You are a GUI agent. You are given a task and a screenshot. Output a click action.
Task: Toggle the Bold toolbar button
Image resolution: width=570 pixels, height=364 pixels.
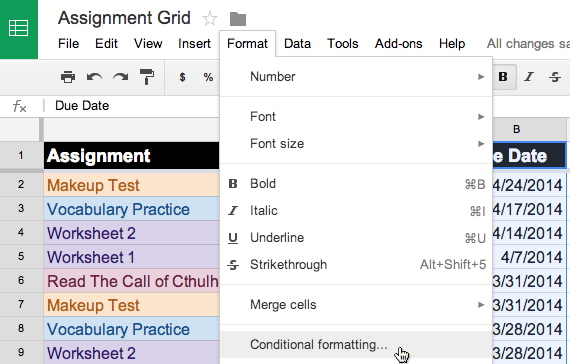[503, 77]
